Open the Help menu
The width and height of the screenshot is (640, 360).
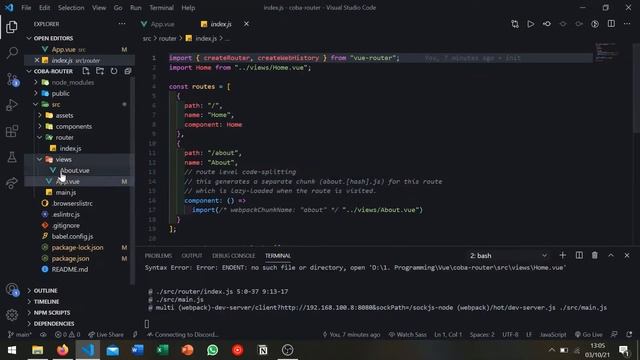[x=188, y=7]
